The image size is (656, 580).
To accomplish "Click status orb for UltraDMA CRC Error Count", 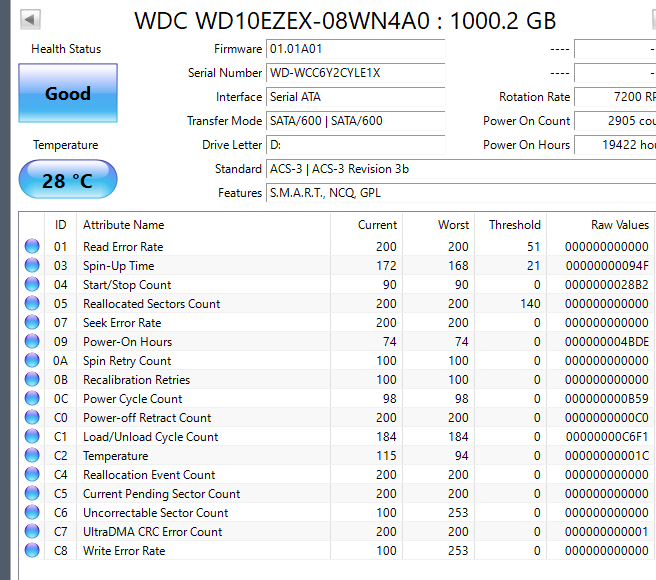I will click(x=32, y=531).
